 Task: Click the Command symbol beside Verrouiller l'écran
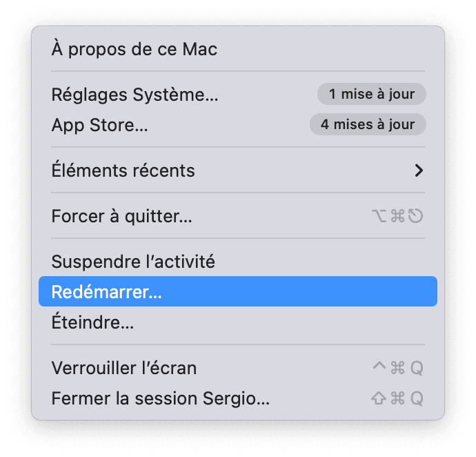click(x=397, y=369)
